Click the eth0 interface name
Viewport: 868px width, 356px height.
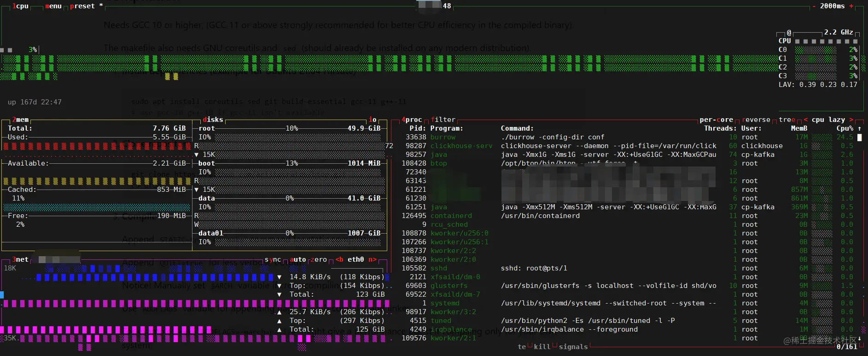click(x=356, y=259)
